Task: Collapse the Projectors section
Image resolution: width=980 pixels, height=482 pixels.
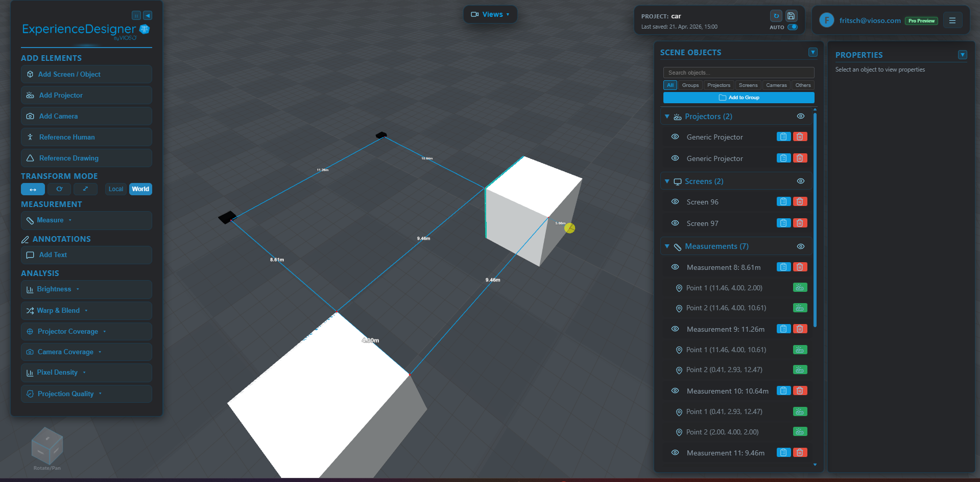Action: point(666,116)
